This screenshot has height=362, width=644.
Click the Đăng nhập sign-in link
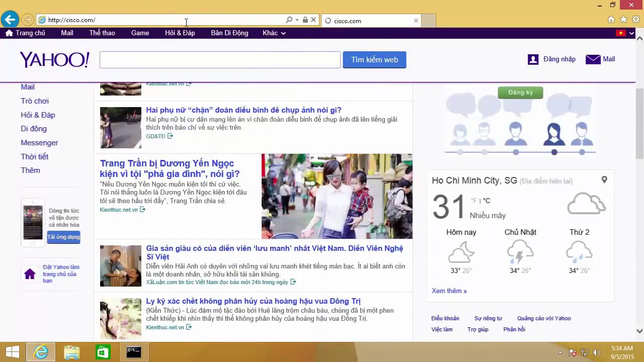pos(559,59)
